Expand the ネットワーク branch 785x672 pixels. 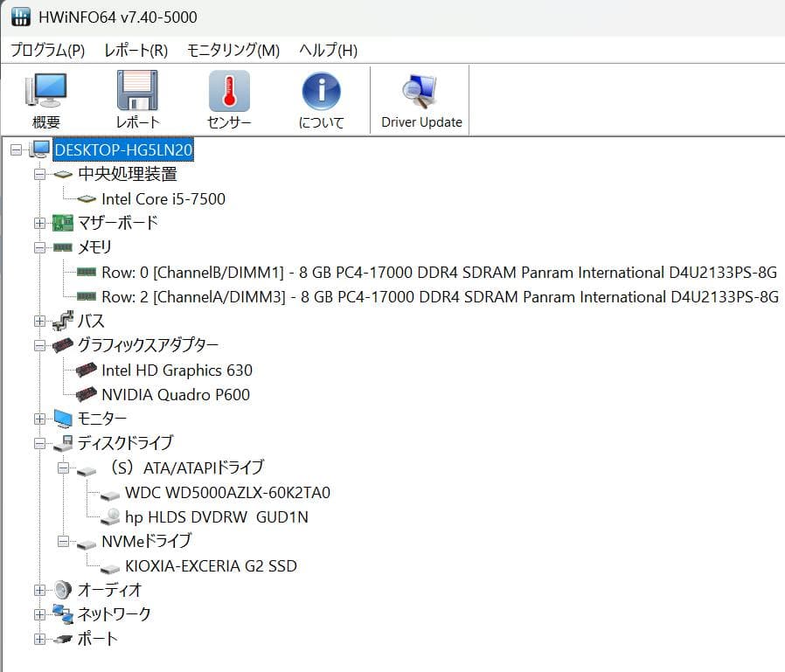coord(38,614)
